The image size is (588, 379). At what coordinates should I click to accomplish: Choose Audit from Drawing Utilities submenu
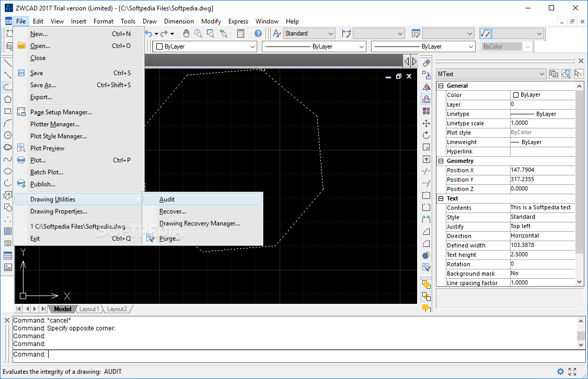point(202,199)
